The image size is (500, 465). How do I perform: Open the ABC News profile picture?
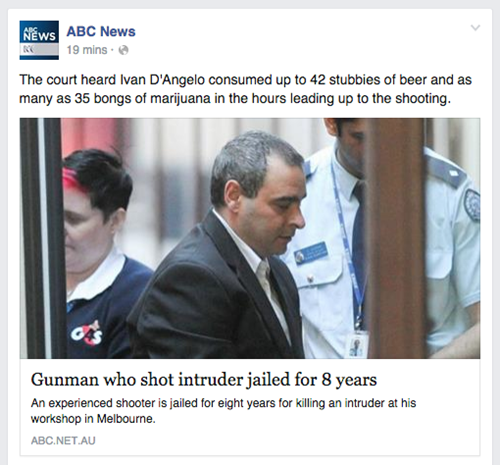point(39,40)
